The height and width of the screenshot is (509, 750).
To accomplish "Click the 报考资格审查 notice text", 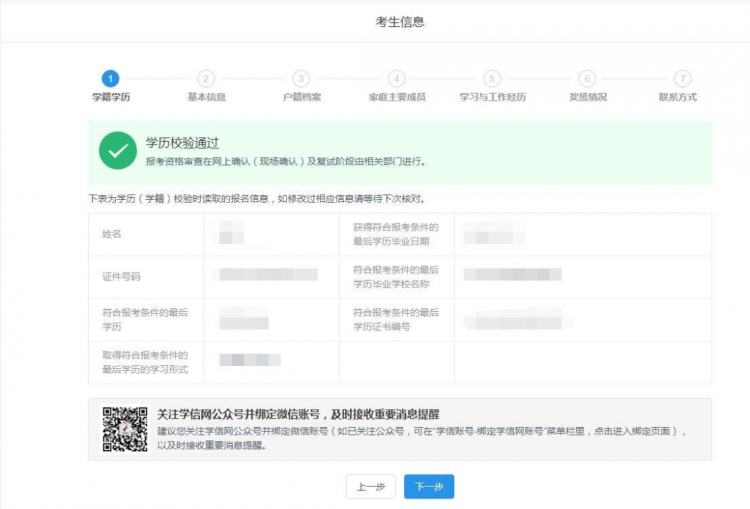I will tap(286, 162).
